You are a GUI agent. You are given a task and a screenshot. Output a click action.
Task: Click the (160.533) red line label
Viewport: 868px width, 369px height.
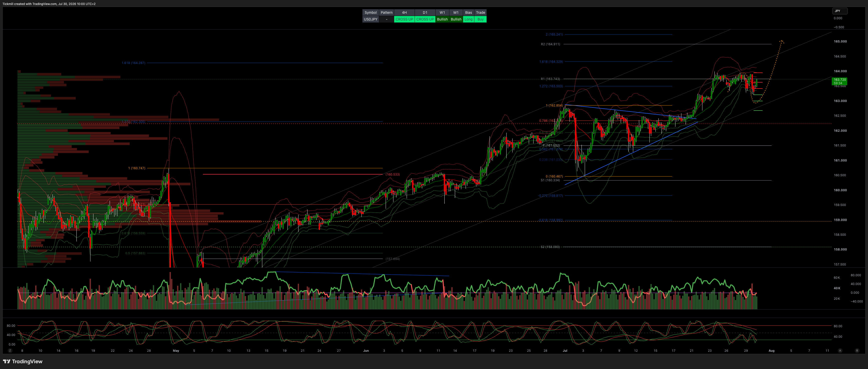click(393, 174)
